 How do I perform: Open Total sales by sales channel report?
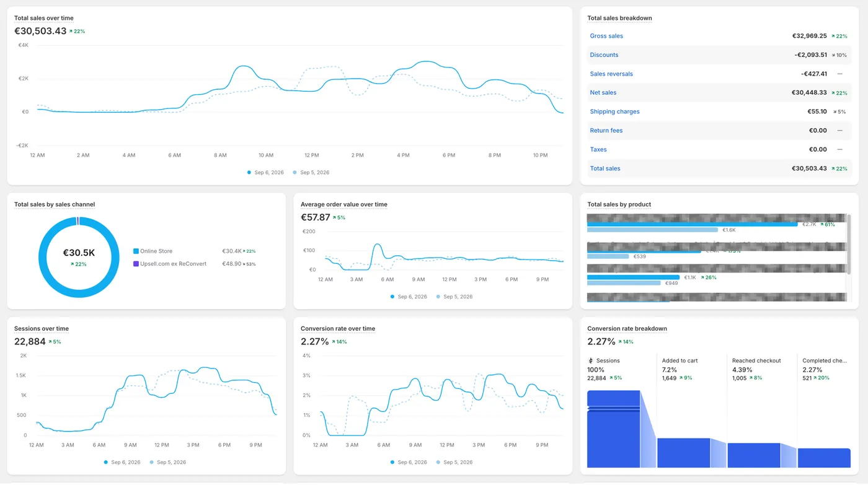click(x=55, y=204)
